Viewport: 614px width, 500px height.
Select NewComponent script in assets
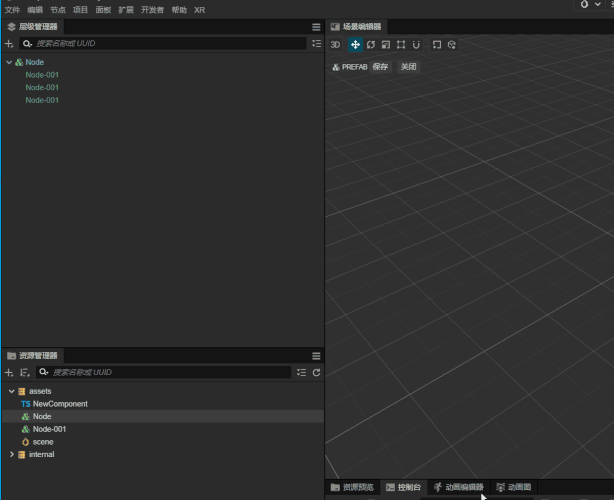click(163, 404)
